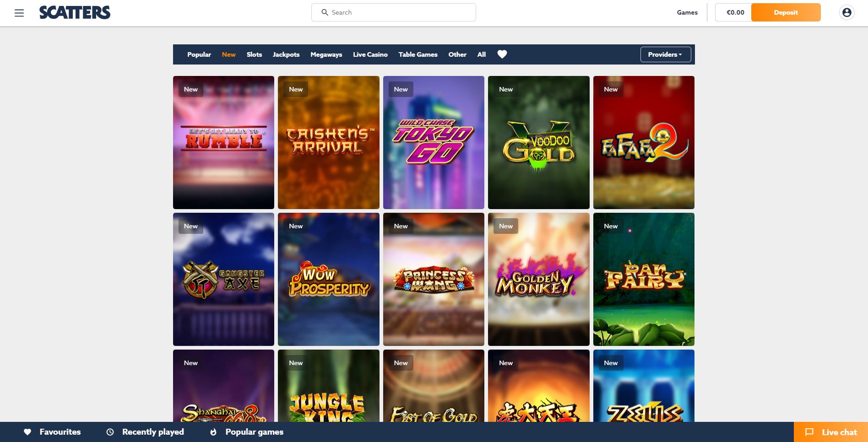Click the Games link in header
868x442 pixels.
(687, 12)
